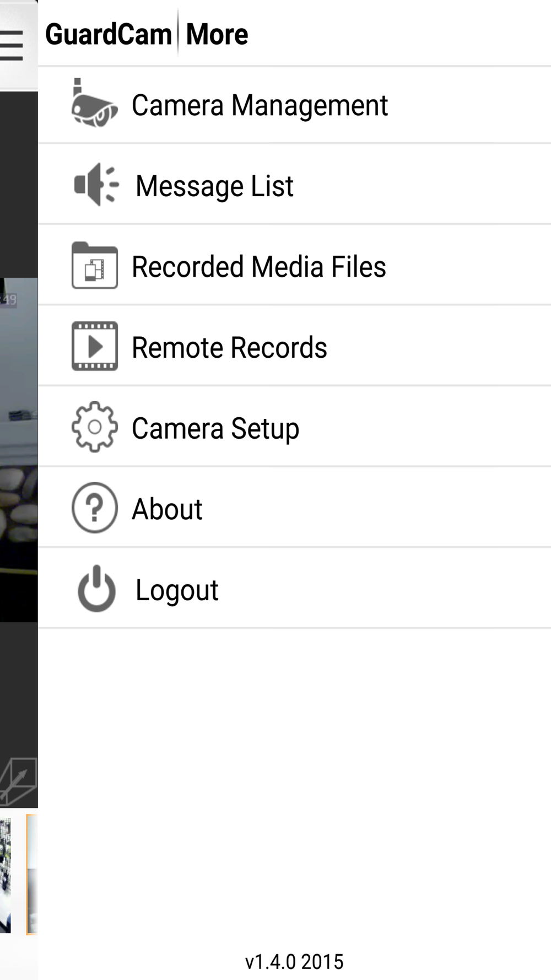Tap the hamburger menu icon
Image resolution: width=551 pixels, height=980 pixels.
point(12,46)
